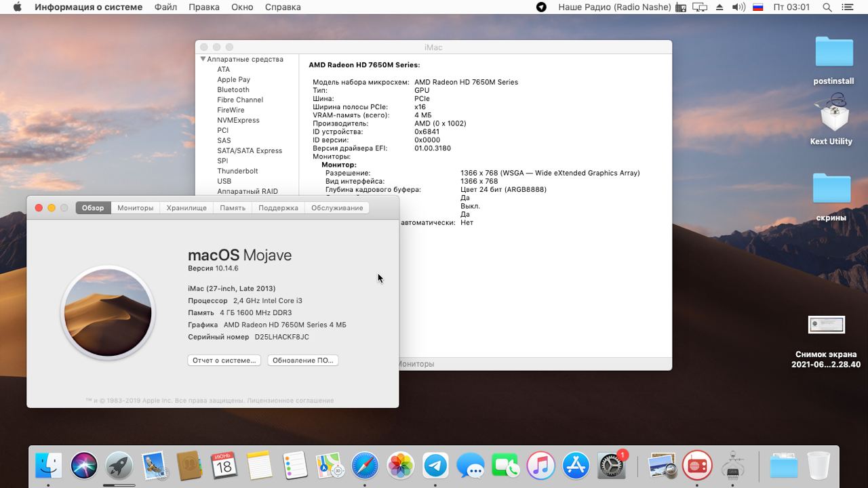Viewport: 868px width, 488px height.
Task: Open volume control in menu bar
Action: pyautogui.click(x=738, y=7)
